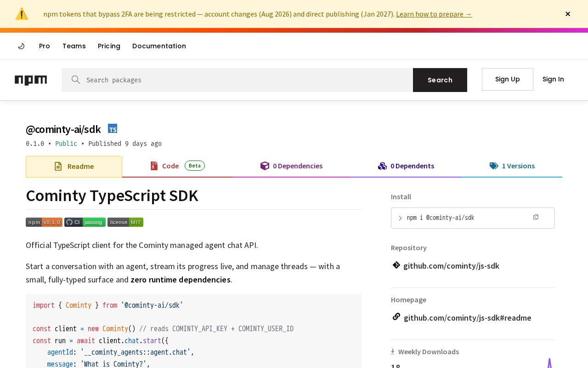Click the weekly downloads sparkline chart
This screenshot has width=588, height=368.
(x=549, y=363)
